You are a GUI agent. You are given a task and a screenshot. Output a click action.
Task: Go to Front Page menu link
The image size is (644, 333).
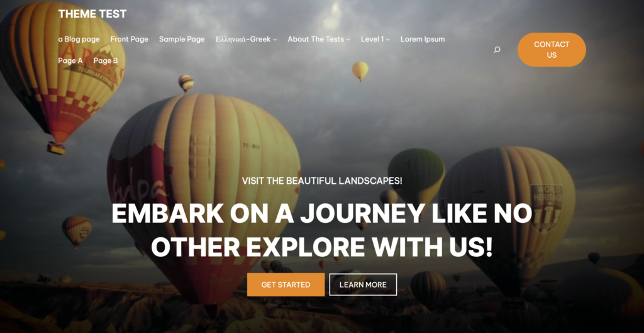(130, 39)
